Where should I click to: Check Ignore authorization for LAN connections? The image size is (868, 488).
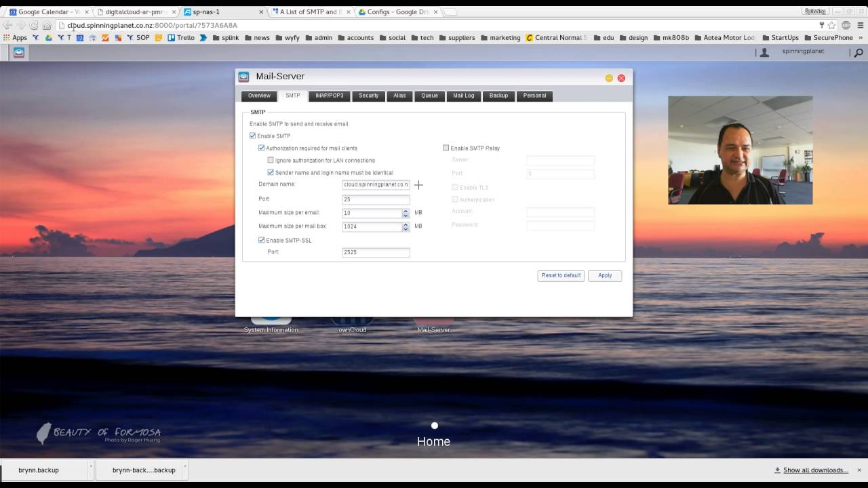point(271,161)
